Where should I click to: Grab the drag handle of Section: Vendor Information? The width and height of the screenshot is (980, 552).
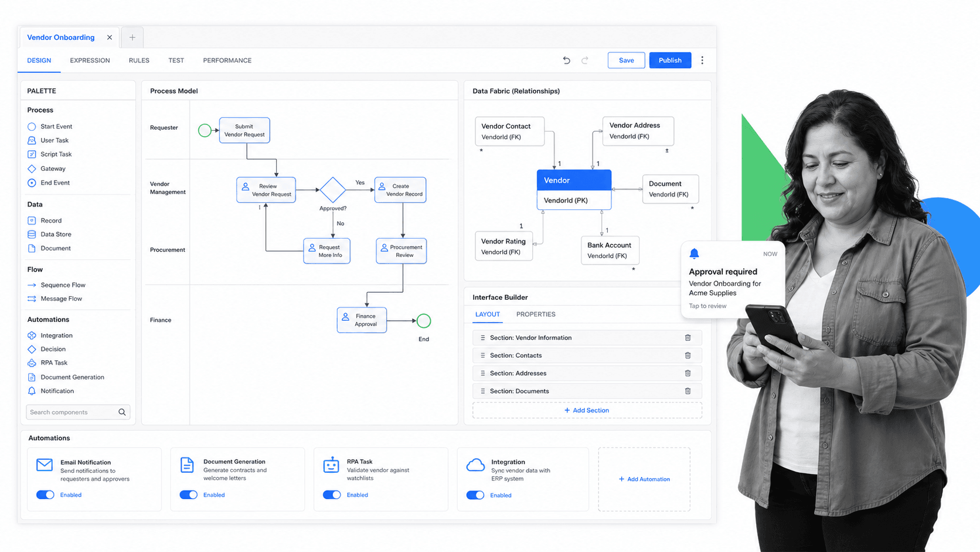pyautogui.click(x=482, y=338)
